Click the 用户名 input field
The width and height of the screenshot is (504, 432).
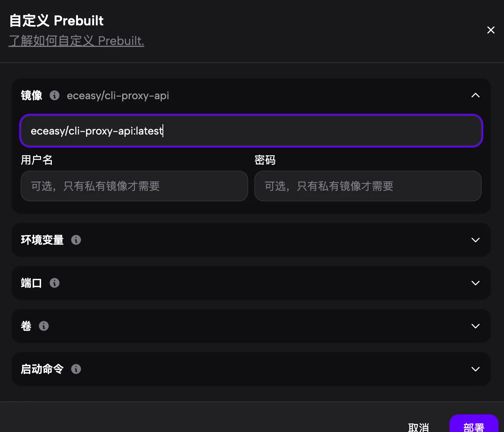point(134,186)
